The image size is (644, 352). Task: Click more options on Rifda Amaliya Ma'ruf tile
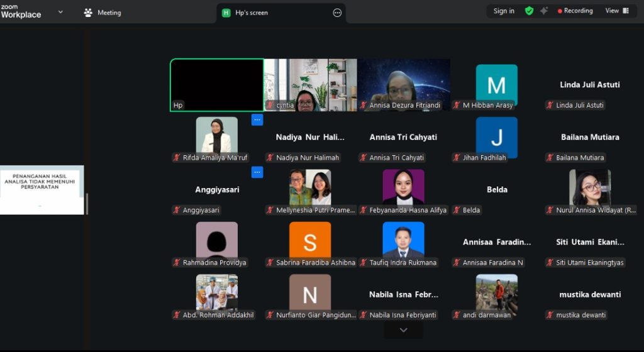257,119
